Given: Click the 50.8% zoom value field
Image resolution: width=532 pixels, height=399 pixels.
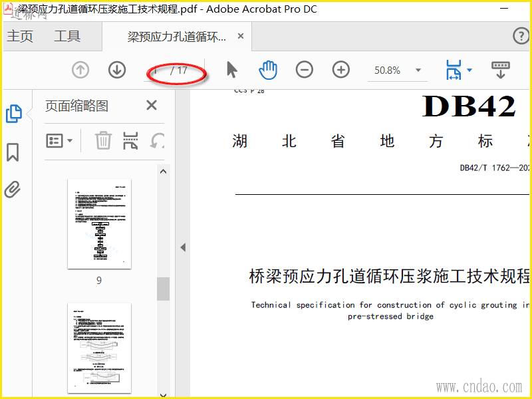Looking at the screenshot, I should 388,70.
